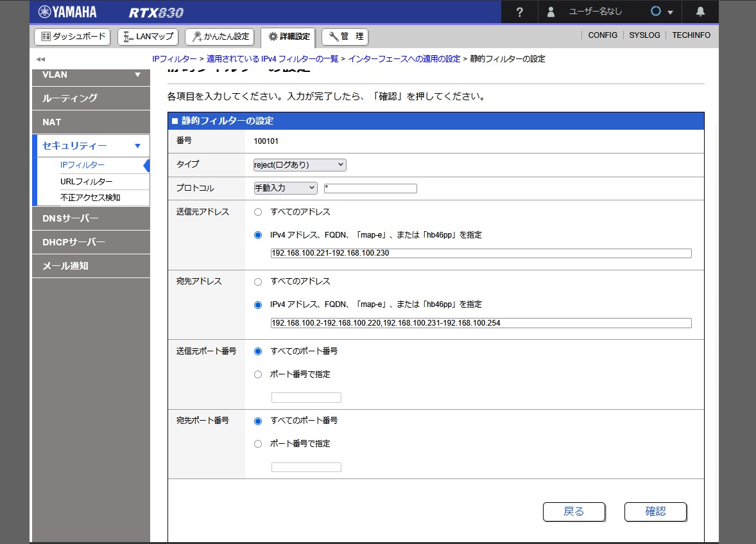Click the blue circle status icon
The image size is (756, 544).
(656, 11)
